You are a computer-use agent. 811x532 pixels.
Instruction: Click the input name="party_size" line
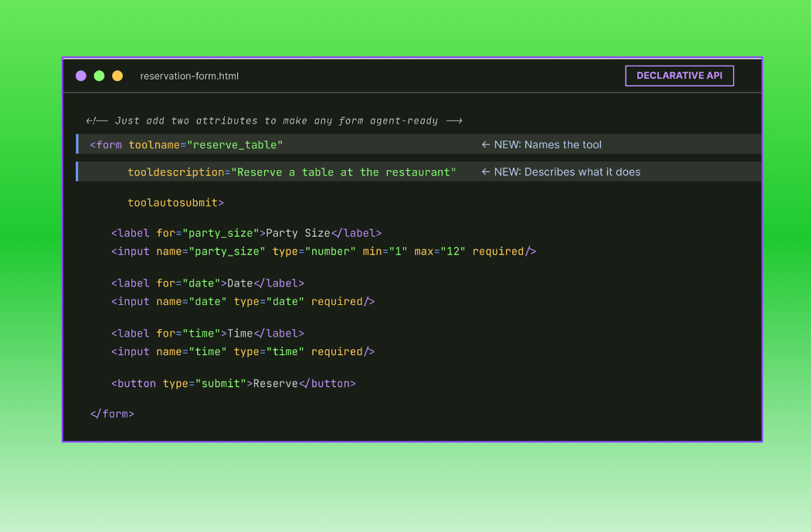324,251
